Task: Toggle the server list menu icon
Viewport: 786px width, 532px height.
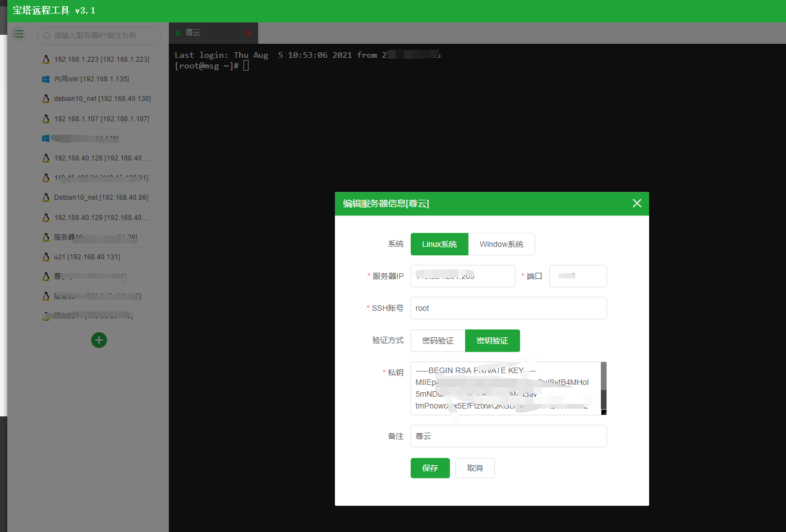Action: coord(19,34)
